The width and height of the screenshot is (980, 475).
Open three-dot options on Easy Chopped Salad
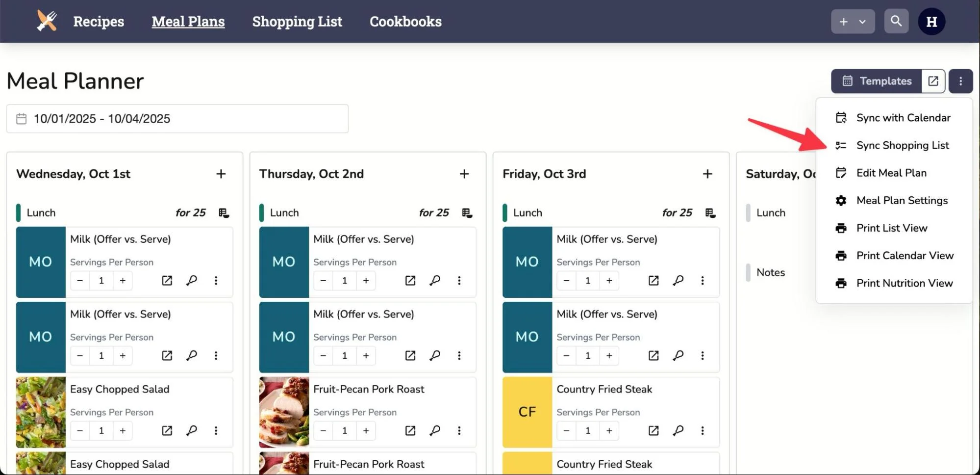click(x=216, y=430)
